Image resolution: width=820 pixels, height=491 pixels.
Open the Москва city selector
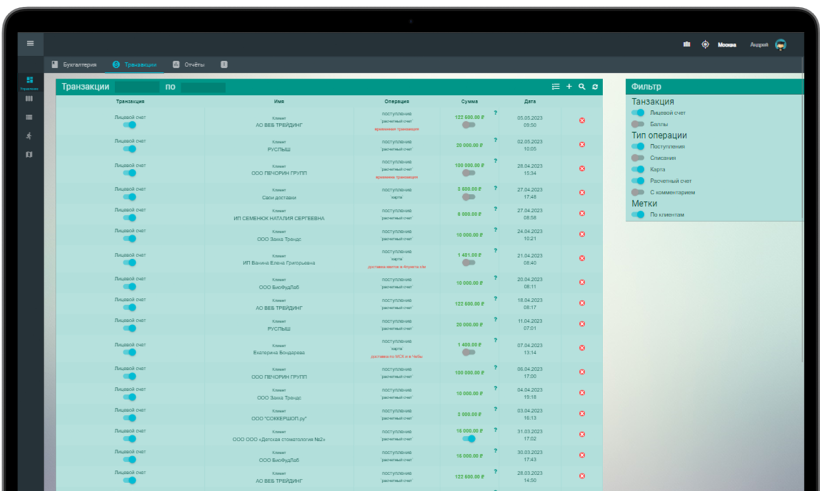tap(727, 45)
